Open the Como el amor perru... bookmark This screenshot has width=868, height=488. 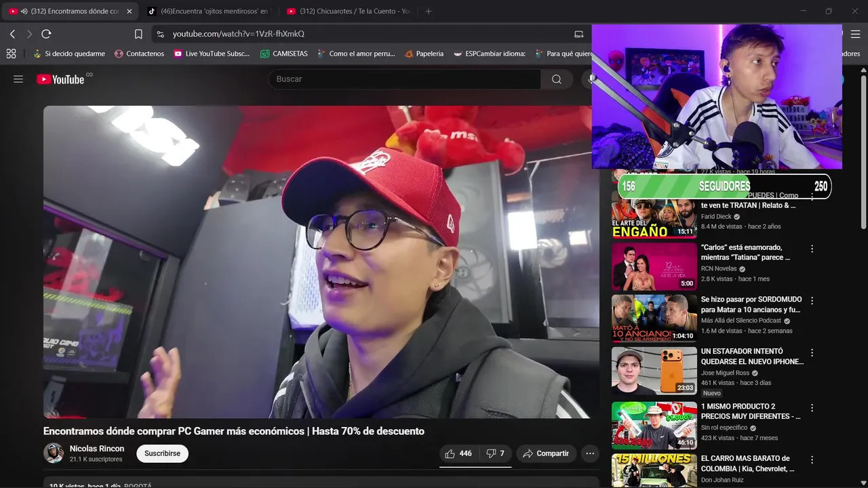356,54
